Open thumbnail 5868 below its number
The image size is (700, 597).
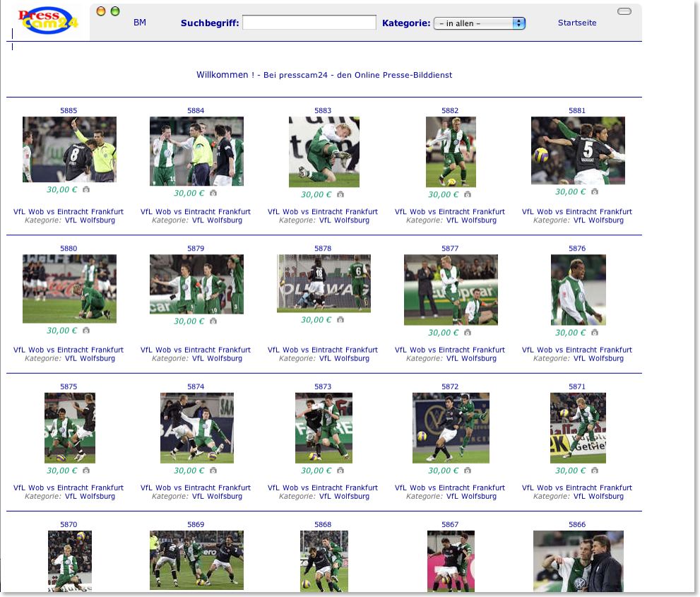(324, 561)
